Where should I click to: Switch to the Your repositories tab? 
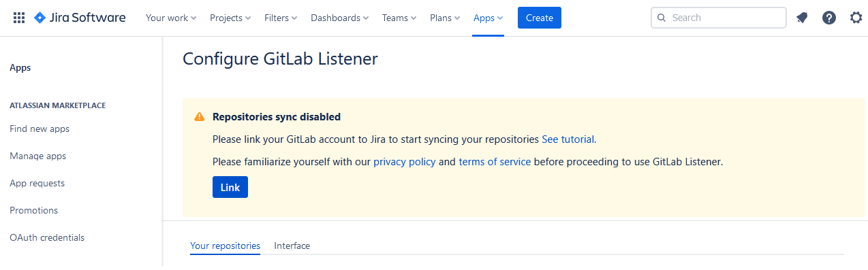point(225,246)
